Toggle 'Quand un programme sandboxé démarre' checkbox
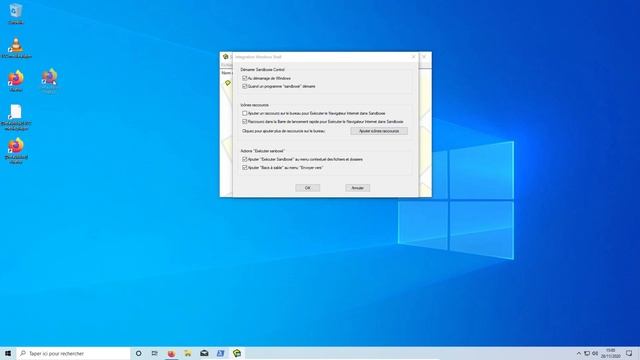This screenshot has width=640, height=360. (x=244, y=86)
